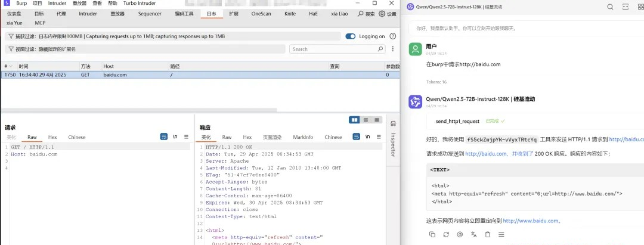Switch to the 仪表盘 tab

[14, 14]
